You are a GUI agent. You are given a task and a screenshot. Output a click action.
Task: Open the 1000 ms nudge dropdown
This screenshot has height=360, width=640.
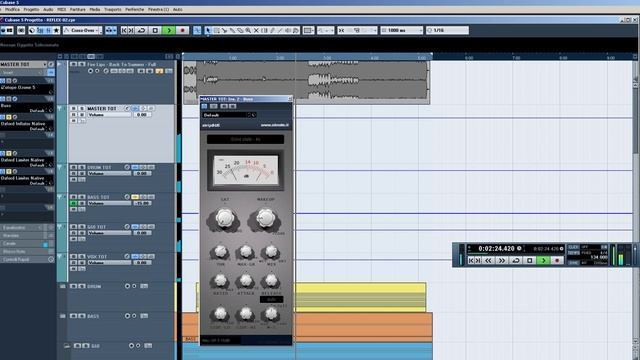402,30
